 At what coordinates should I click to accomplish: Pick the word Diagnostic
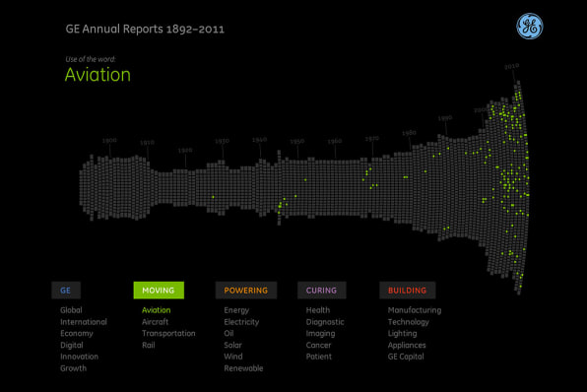325,322
